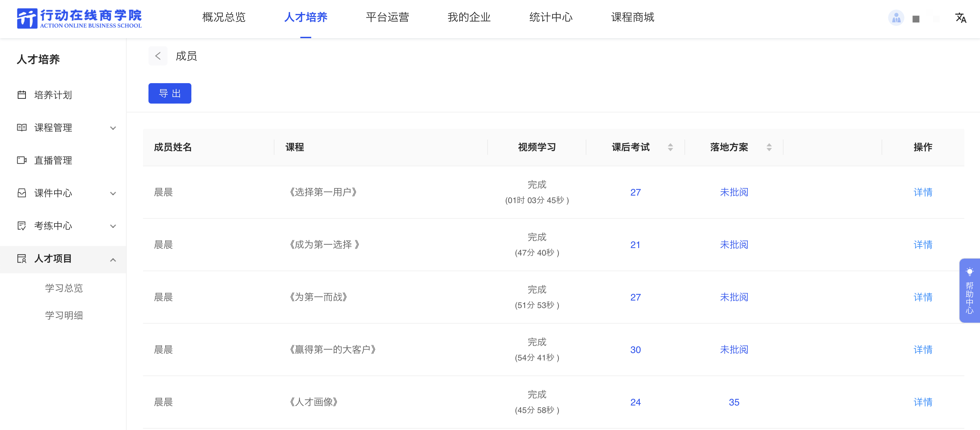Open 培养计划 in sidebar
The image size is (980, 430).
pos(63,94)
